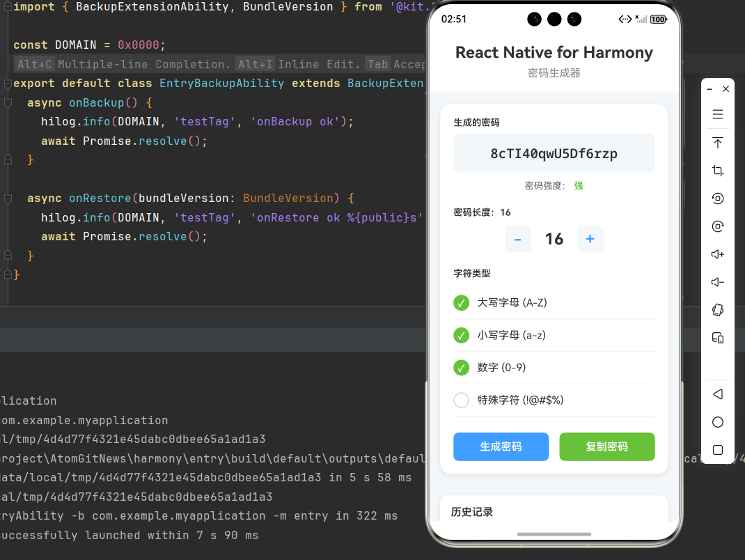
Task: Tap the signal strength icon in phone status bar
Action: (x=641, y=19)
